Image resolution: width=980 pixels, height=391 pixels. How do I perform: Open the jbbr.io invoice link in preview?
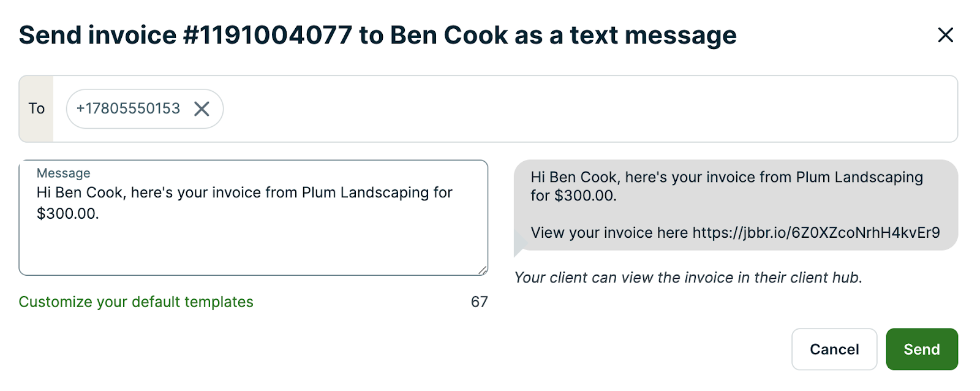pyautogui.click(x=816, y=233)
